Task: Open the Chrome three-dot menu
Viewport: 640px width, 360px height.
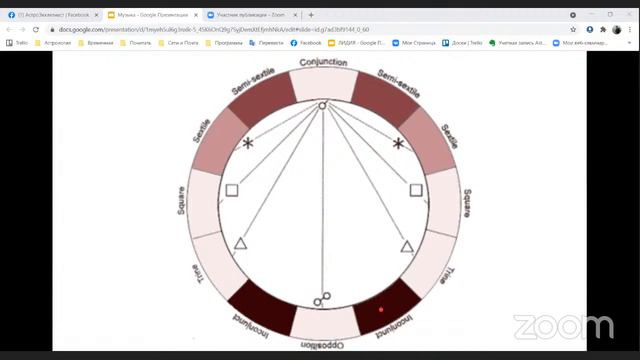Action: (630, 30)
